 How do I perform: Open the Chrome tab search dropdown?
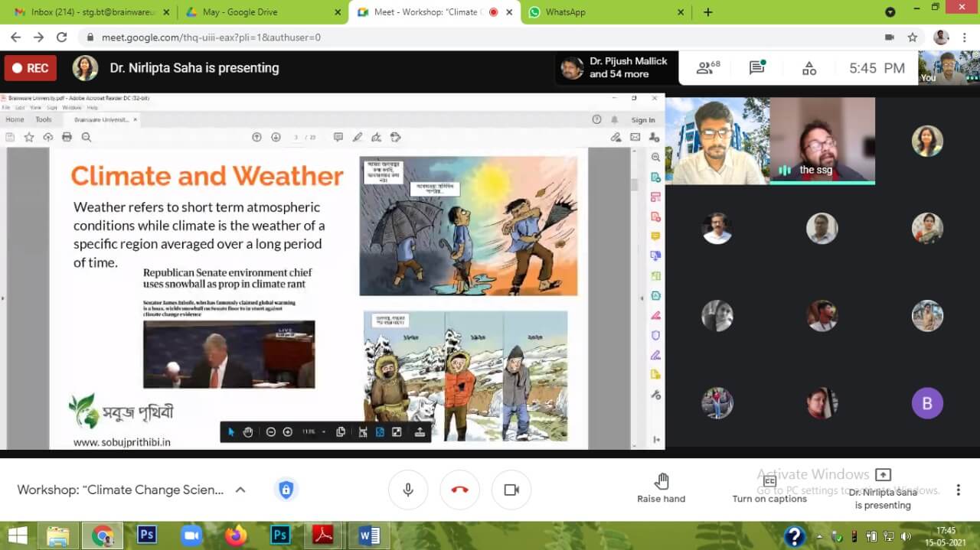(x=890, y=12)
